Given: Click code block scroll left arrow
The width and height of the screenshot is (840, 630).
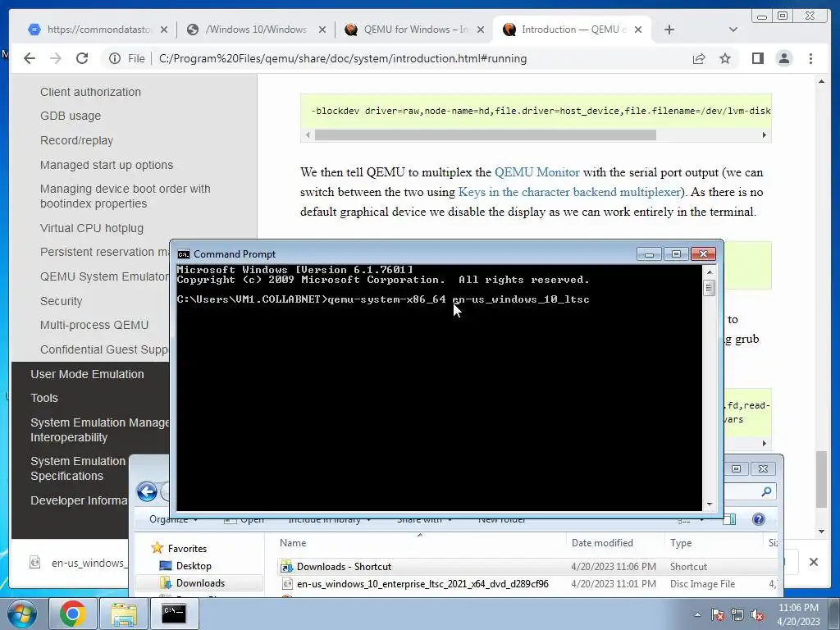Looking at the screenshot, I should pyautogui.click(x=308, y=135).
